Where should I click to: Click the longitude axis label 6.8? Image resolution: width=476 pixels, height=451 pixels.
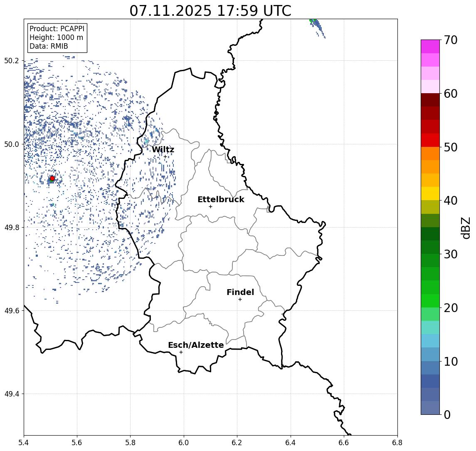coord(397,443)
